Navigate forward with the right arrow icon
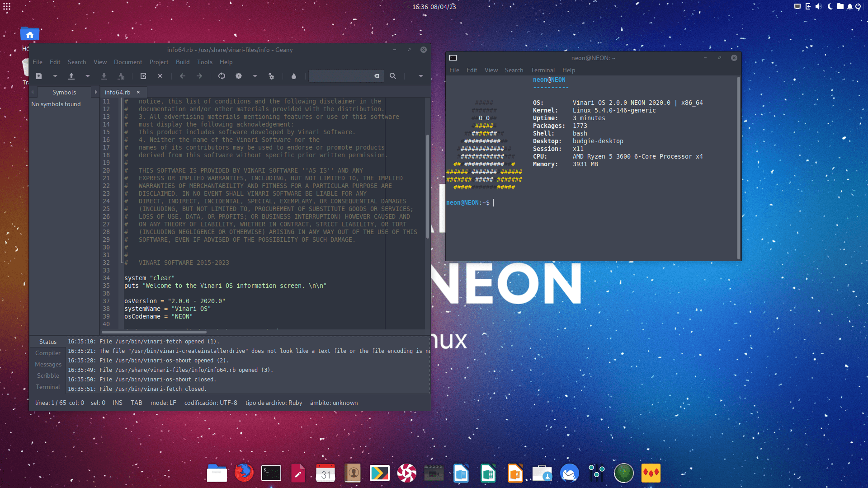 pos(199,76)
